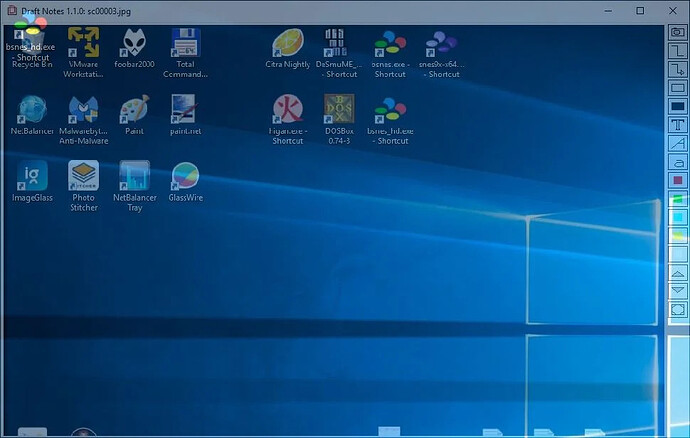Select the slanted A text tool
This screenshot has width=690, height=438.
(x=678, y=143)
